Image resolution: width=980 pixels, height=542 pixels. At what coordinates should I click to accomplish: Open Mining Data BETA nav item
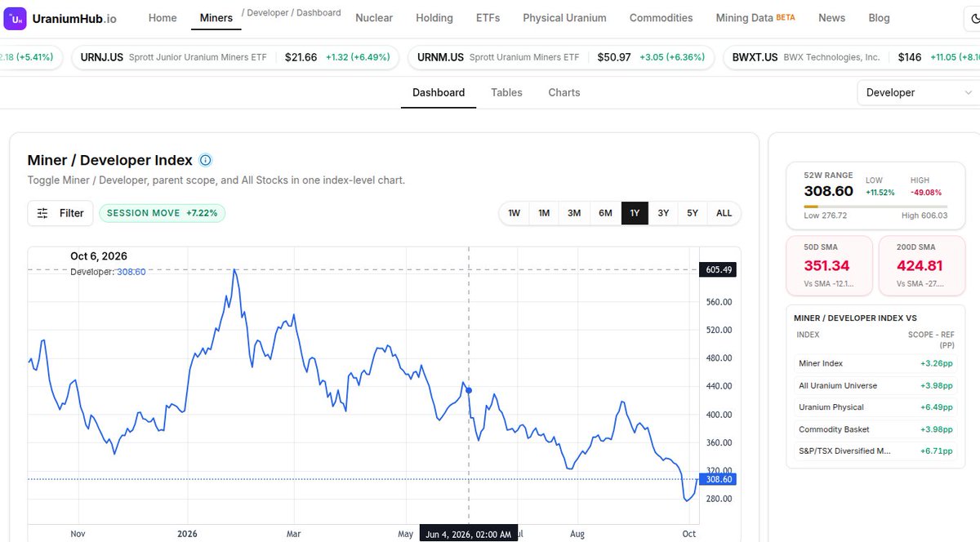click(755, 18)
